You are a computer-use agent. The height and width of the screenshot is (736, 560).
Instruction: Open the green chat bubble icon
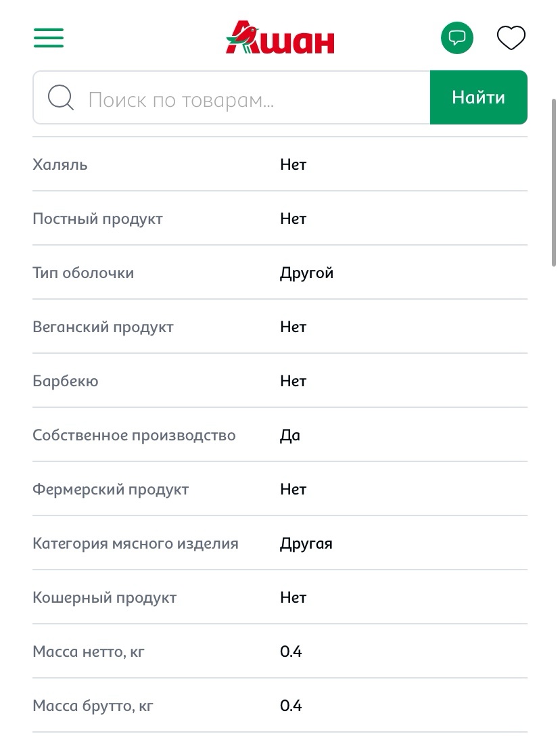point(457,38)
